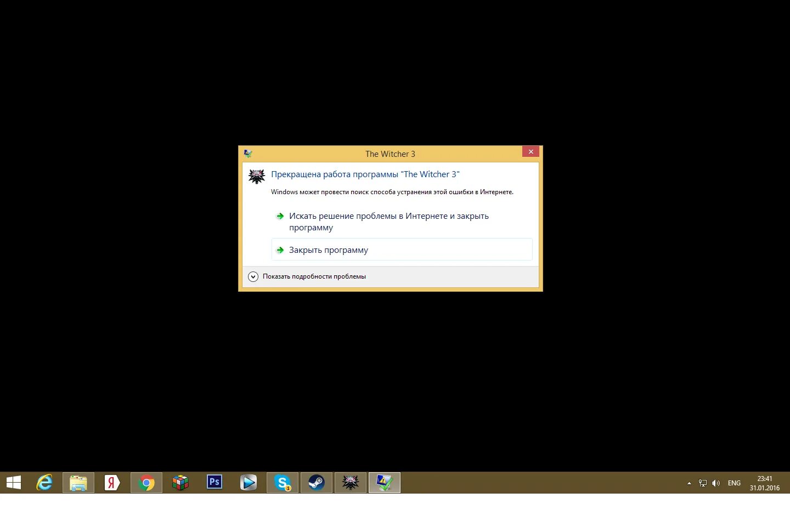Open the Windows Start button
Viewport: 790px width, 532px height.
tap(14, 483)
